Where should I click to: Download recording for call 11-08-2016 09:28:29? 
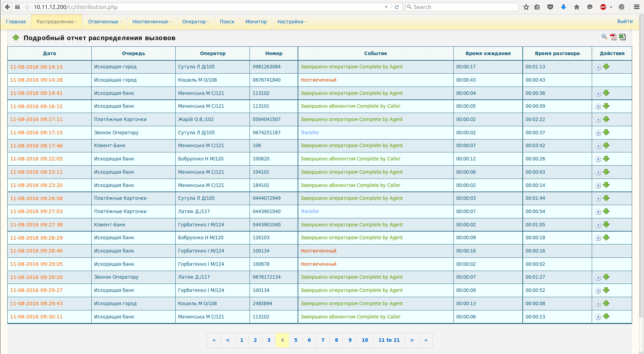pyautogui.click(x=606, y=238)
